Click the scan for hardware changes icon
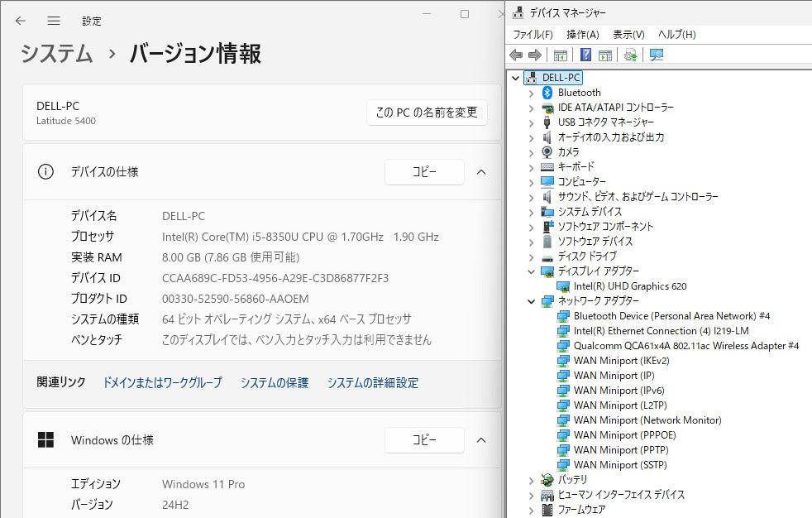The height and width of the screenshot is (518, 812). 657,55
